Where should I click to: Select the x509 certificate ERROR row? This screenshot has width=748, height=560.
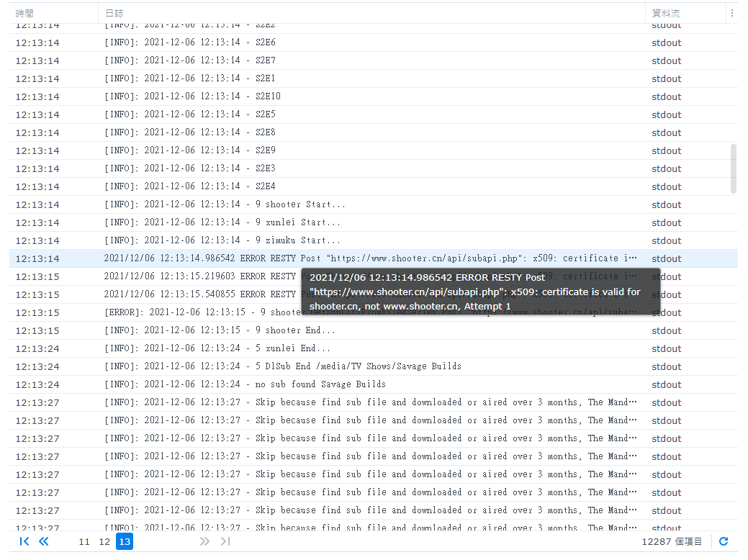[216, 258]
